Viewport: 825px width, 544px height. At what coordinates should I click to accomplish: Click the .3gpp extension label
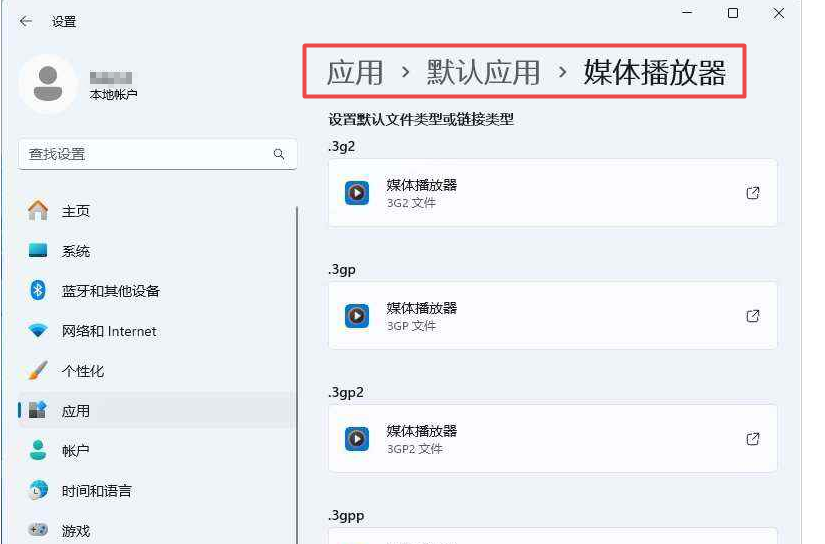pyautogui.click(x=346, y=516)
